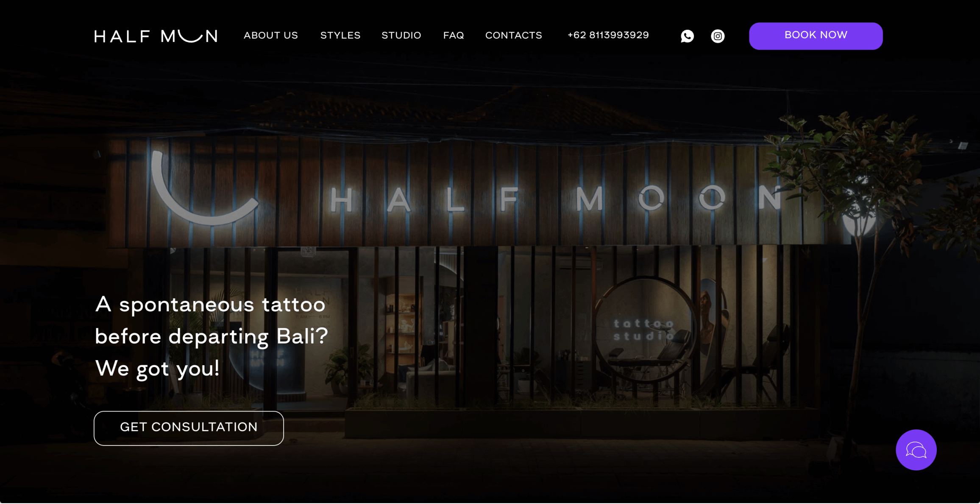Click the Get Consultation button
This screenshot has width=980, height=504.
(189, 428)
